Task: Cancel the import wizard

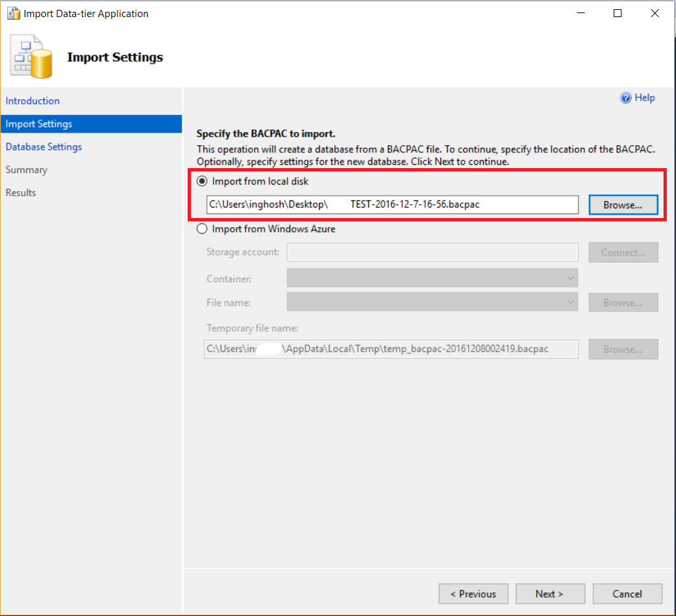Action: (627, 594)
